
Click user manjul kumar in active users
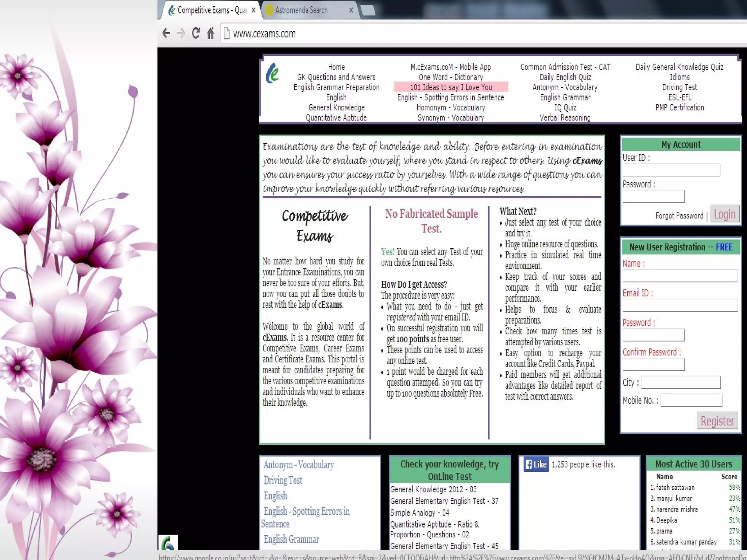(x=674, y=498)
